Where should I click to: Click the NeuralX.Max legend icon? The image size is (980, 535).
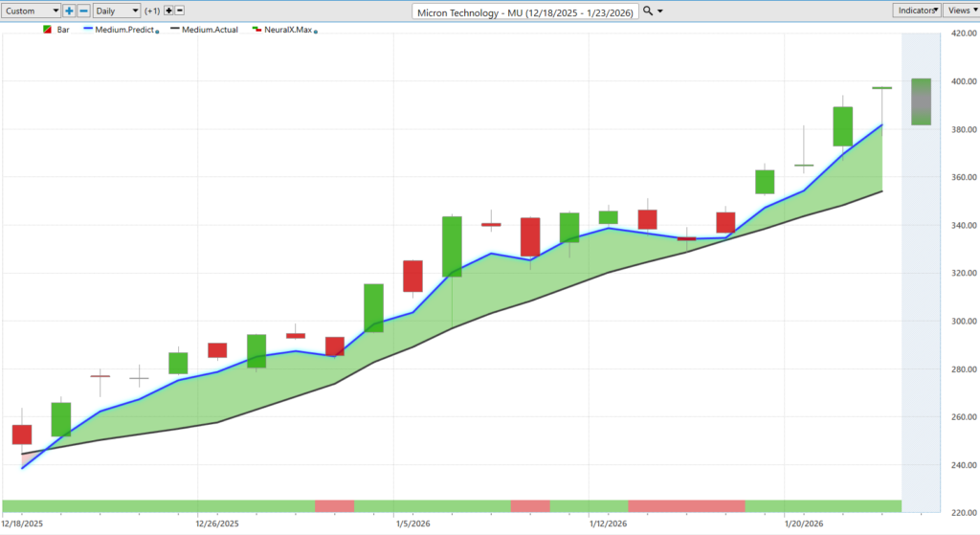click(256, 30)
